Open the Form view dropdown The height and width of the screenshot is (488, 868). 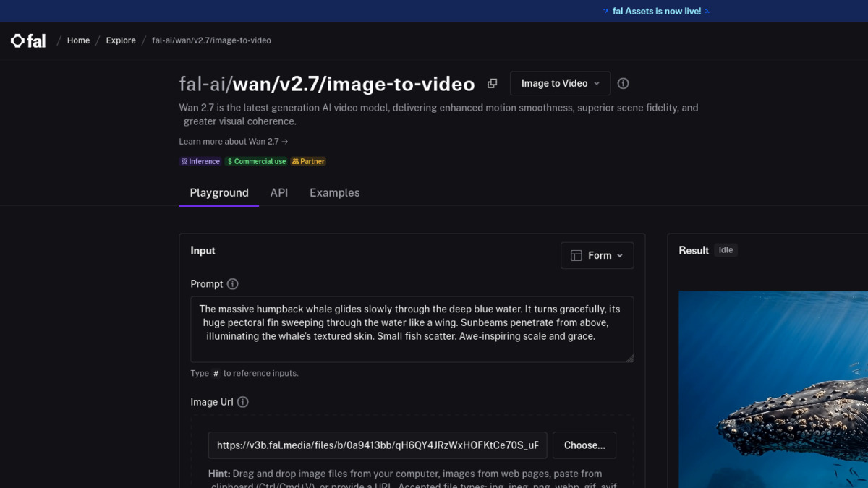597,255
